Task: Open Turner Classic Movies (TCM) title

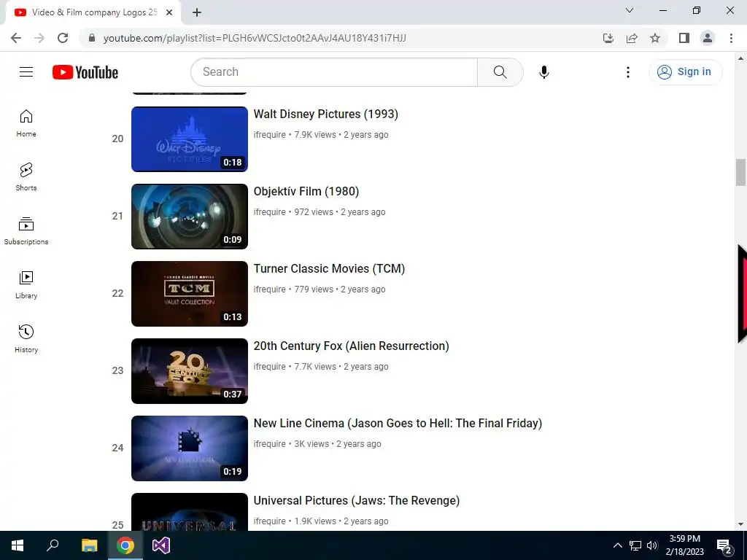Action: click(329, 268)
